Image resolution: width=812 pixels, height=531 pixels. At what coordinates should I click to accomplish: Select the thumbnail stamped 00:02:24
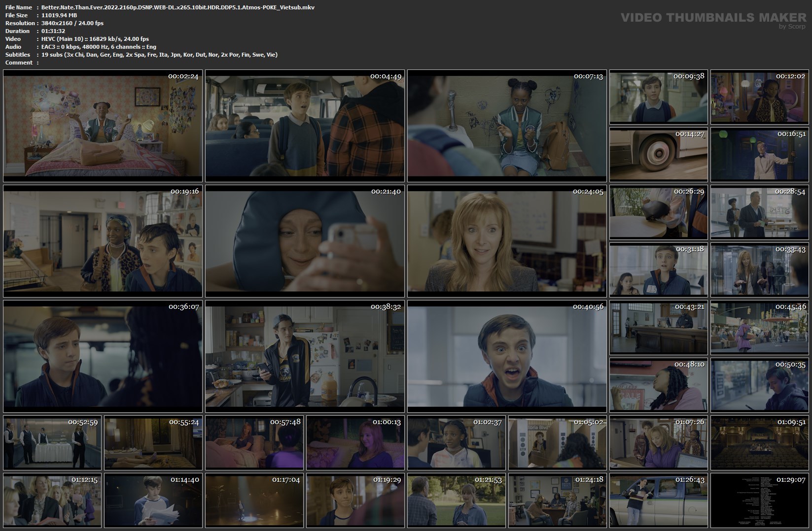(x=103, y=126)
